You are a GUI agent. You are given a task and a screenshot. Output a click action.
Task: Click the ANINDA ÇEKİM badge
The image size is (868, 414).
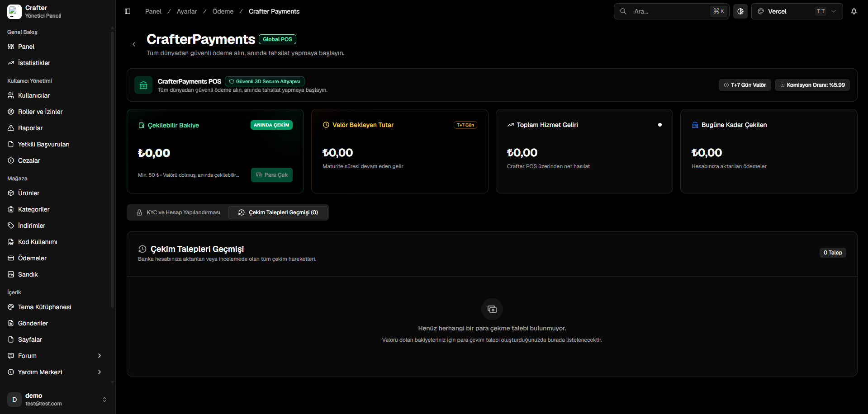point(271,125)
